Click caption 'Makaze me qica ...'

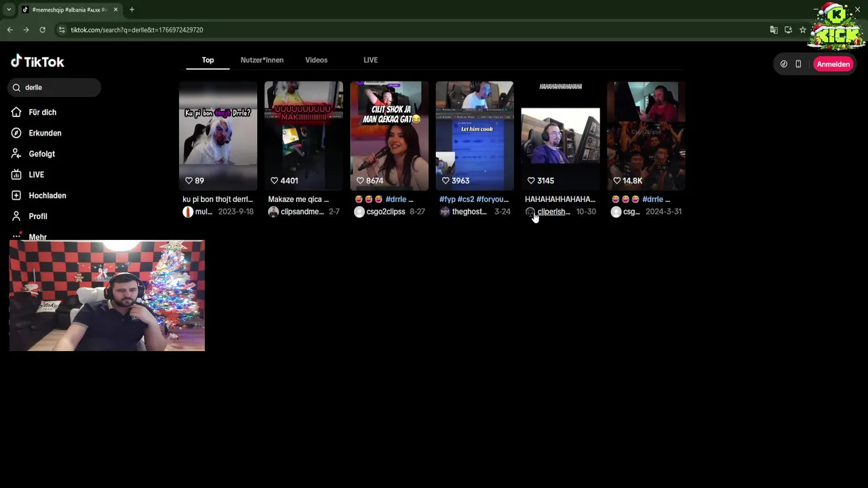[298, 199]
